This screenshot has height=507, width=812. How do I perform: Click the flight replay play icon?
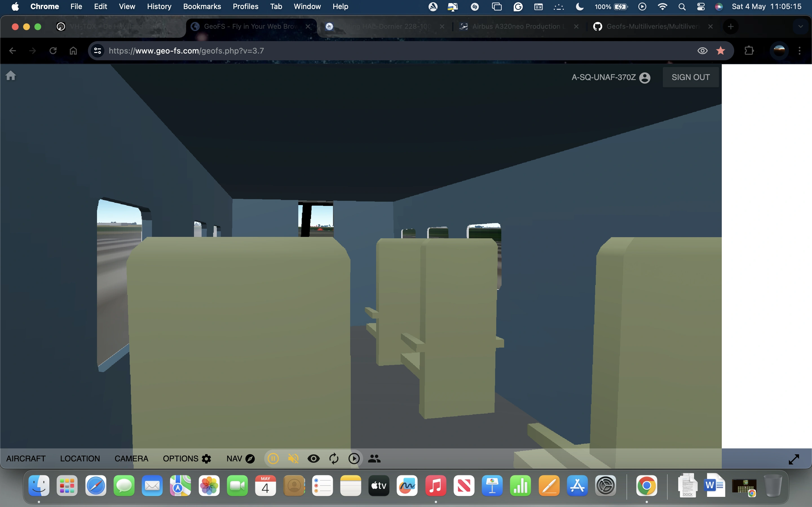(x=354, y=458)
